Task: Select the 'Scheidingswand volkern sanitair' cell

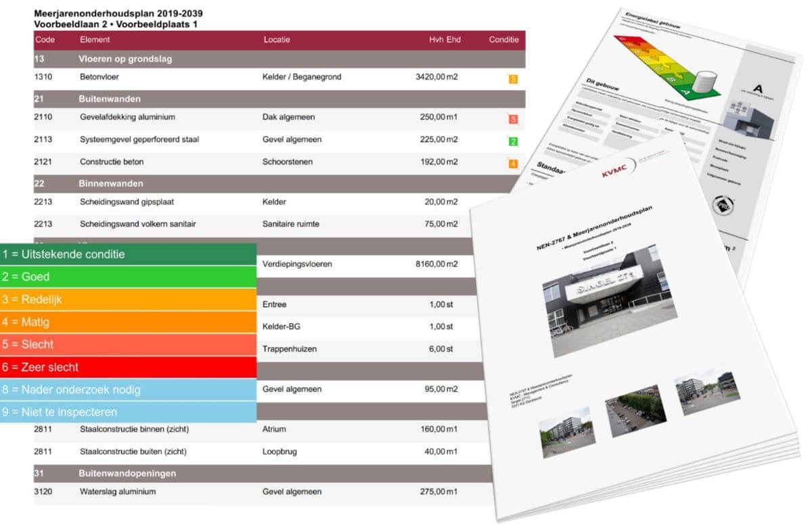Action: click(x=138, y=224)
